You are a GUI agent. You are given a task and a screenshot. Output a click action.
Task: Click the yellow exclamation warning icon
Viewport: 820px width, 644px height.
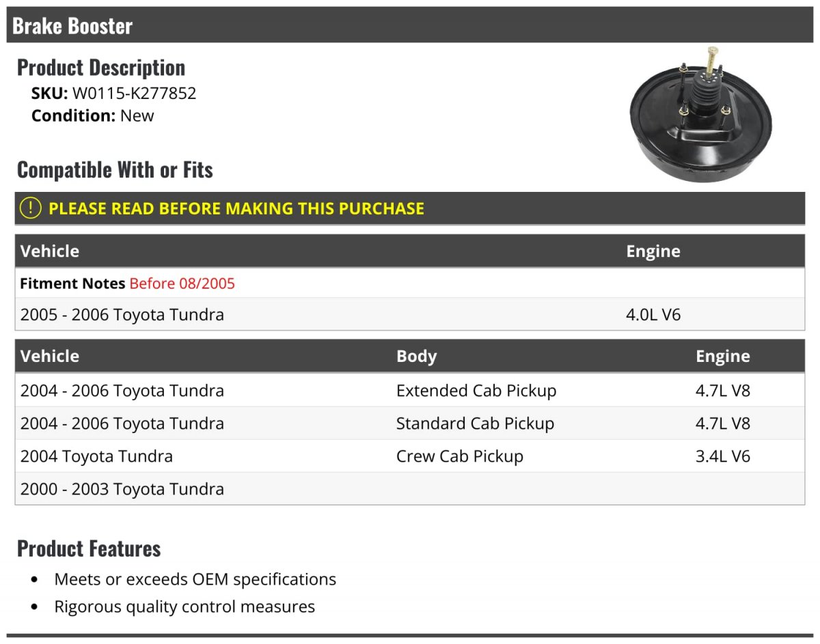tap(31, 208)
